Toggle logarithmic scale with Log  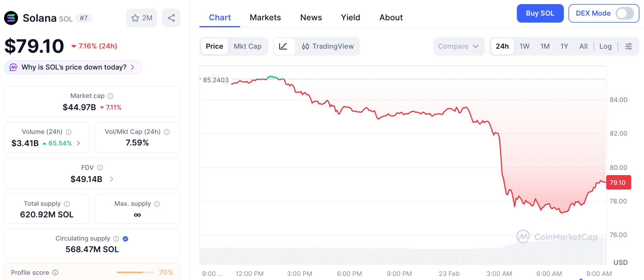(x=605, y=46)
